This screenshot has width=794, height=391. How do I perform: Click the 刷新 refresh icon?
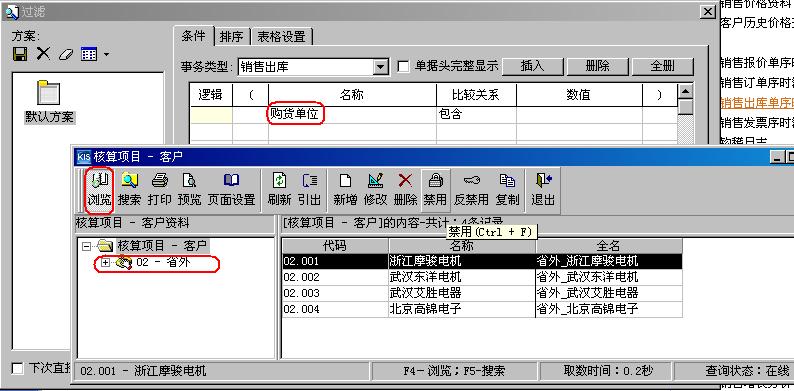[280, 189]
